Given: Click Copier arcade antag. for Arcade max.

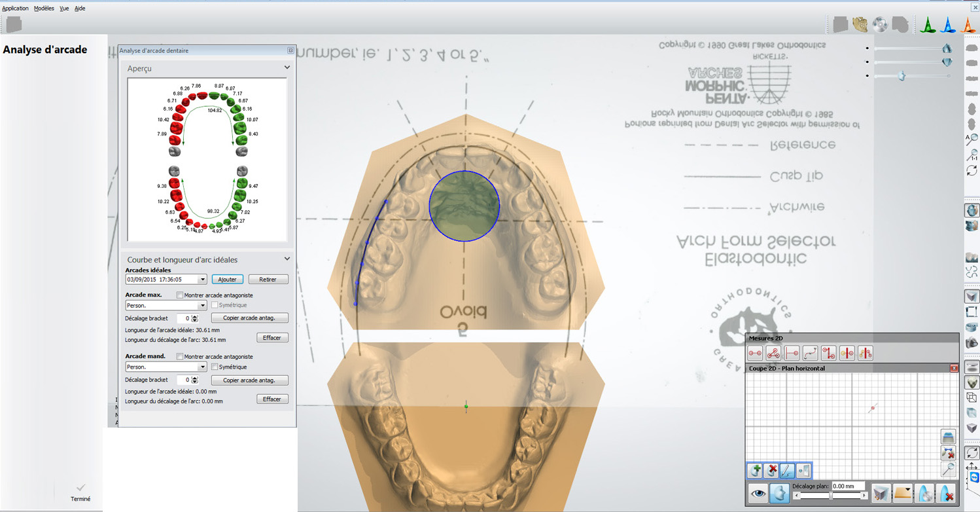Looking at the screenshot, I should [249, 318].
